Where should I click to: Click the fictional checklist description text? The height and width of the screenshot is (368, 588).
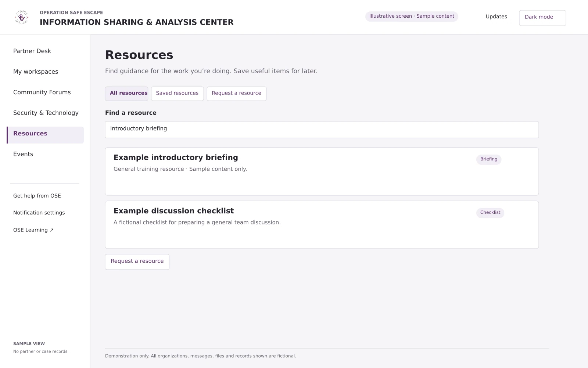point(197,222)
